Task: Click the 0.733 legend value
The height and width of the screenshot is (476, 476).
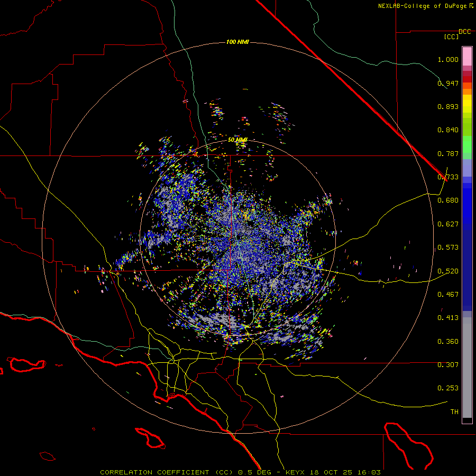Action: pyautogui.click(x=448, y=177)
